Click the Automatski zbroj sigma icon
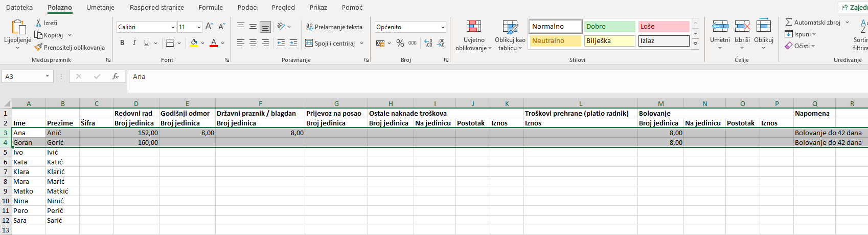 pyautogui.click(x=789, y=23)
